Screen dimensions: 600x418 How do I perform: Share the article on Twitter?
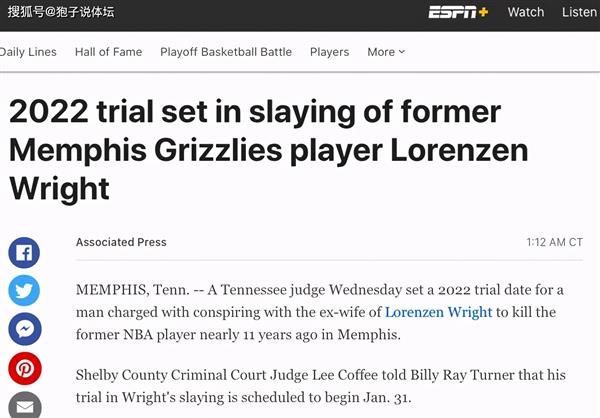click(24, 291)
